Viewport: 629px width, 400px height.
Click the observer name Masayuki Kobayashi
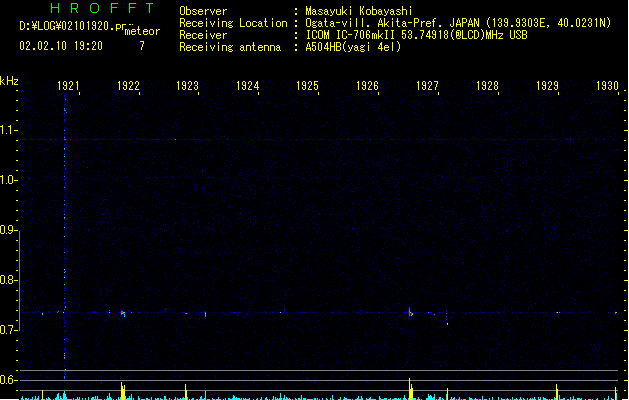(359, 11)
